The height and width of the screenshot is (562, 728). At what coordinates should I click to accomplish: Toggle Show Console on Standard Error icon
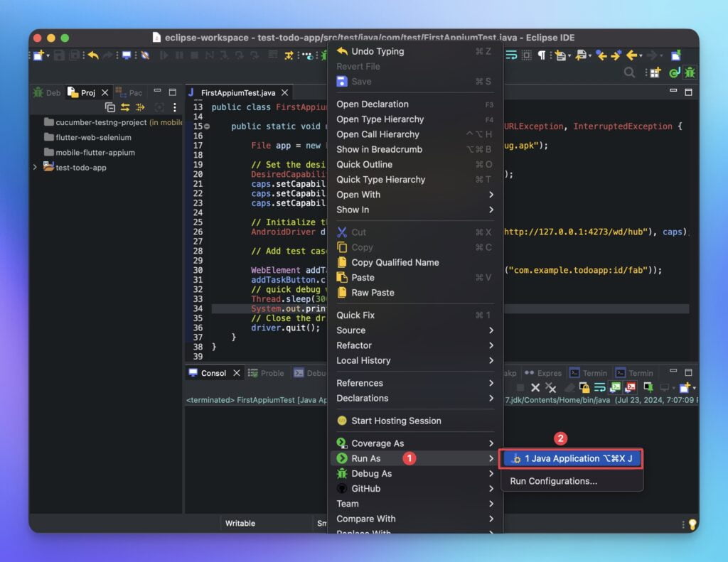click(631, 387)
